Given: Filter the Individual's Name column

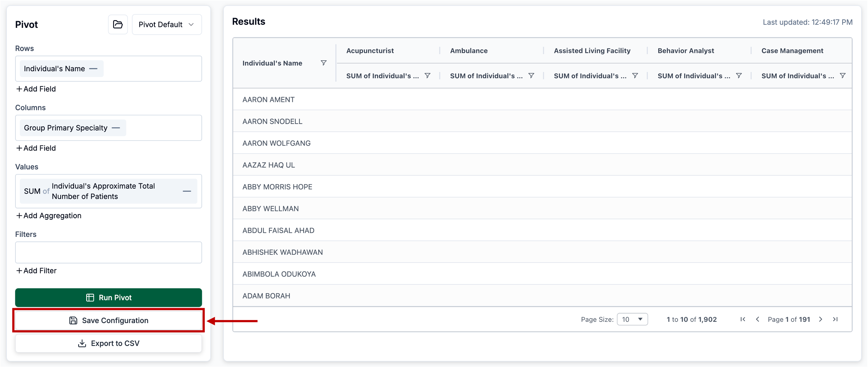Looking at the screenshot, I should coord(324,63).
